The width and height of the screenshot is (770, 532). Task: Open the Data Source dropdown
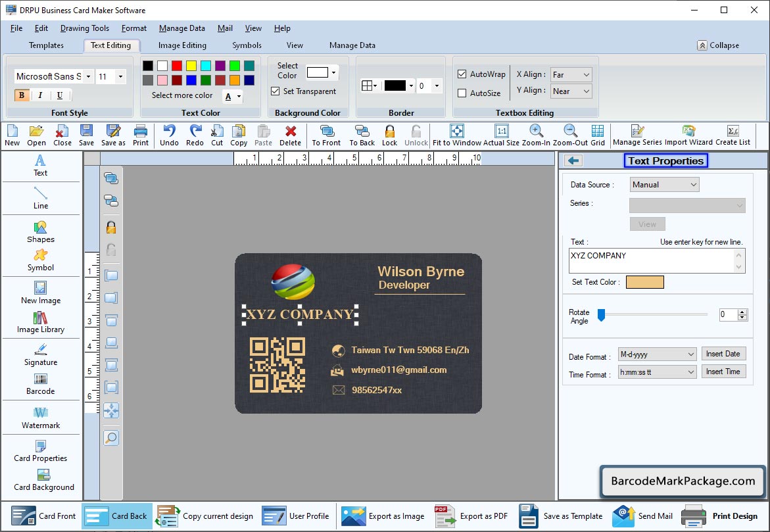click(664, 185)
